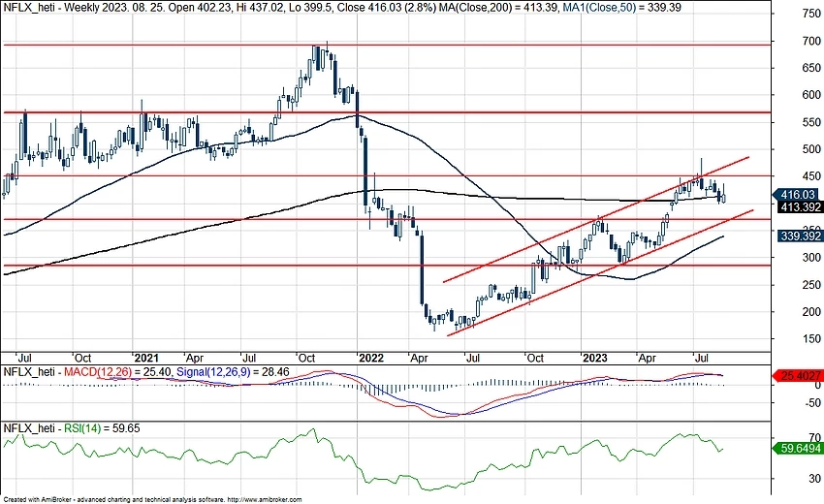
Task: Click the 150 price axis label
Action: tap(811, 339)
